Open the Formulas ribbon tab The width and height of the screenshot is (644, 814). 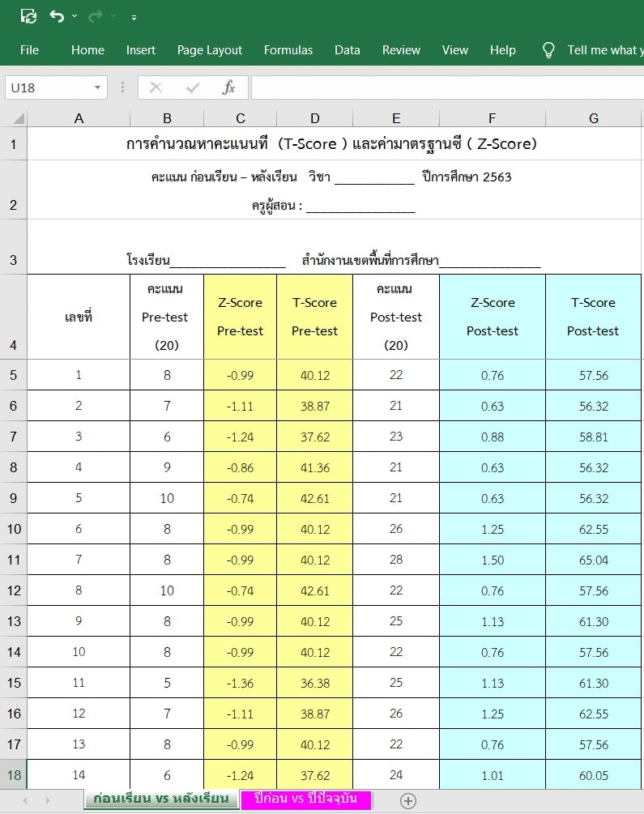(x=288, y=50)
